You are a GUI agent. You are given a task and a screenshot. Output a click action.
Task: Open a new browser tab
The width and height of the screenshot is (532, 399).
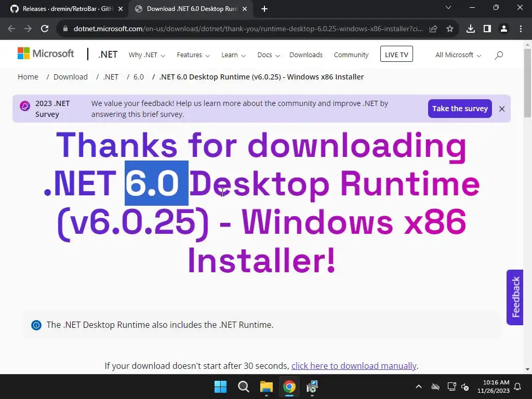coord(264,9)
